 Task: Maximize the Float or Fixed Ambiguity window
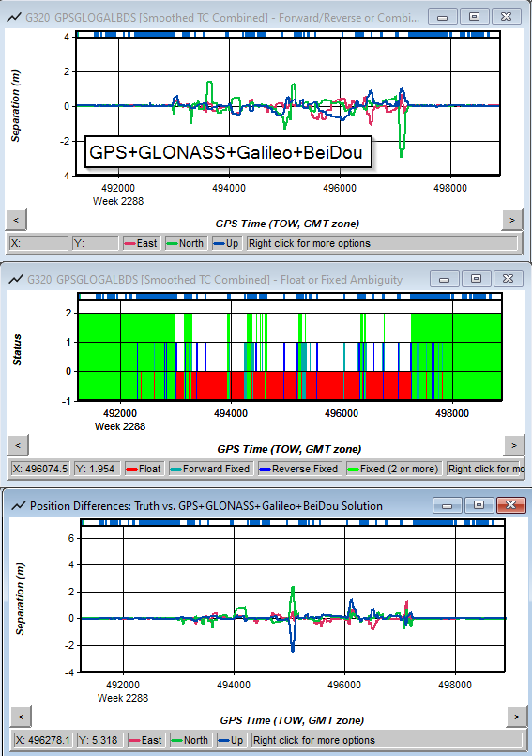click(476, 279)
